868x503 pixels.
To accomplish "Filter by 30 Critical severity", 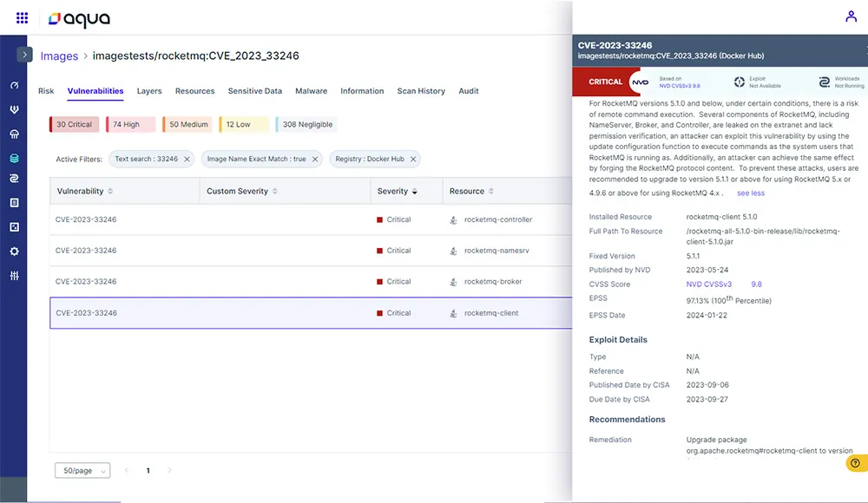I will click(74, 125).
